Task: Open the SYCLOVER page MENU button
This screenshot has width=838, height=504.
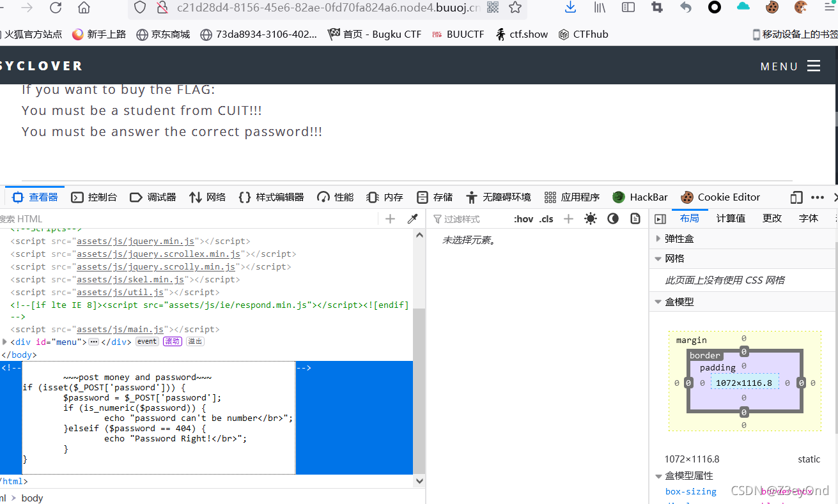Action: pos(790,66)
